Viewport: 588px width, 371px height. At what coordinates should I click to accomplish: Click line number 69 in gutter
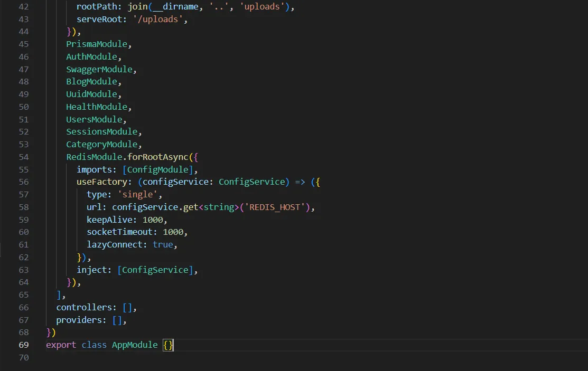pyautogui.click(x=24, y=345)
